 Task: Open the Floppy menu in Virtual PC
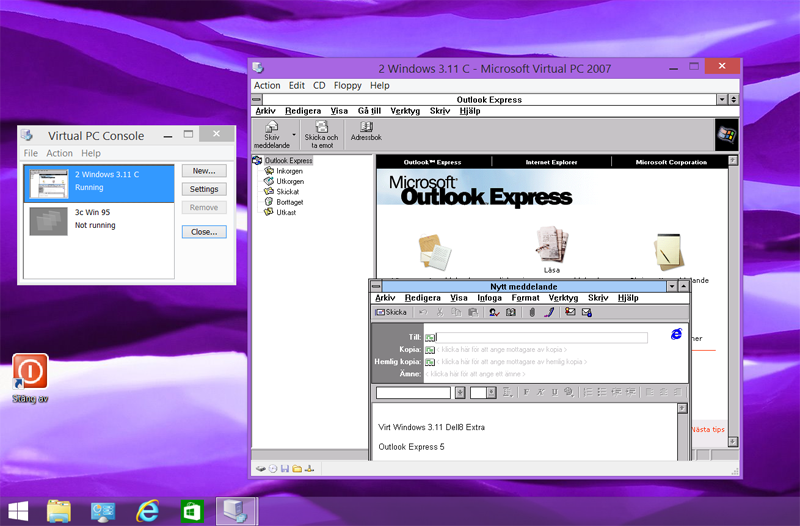(348, 86)
